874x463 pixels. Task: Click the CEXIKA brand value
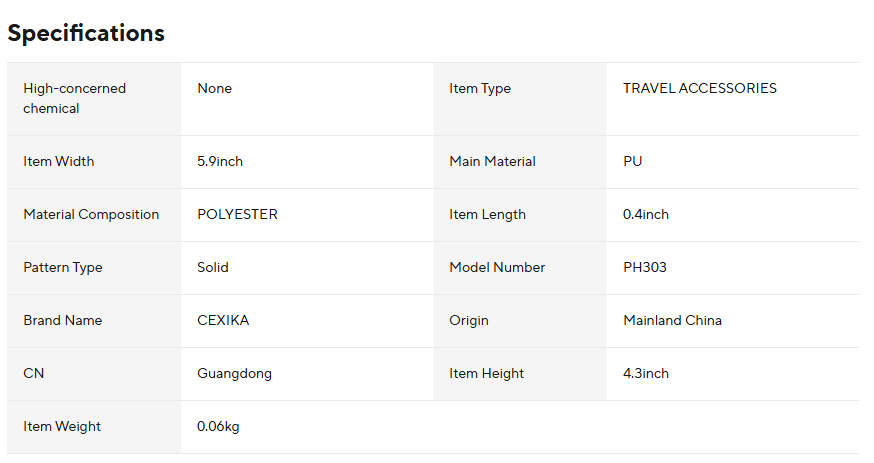pyautogui.click(x=225, y=320)
